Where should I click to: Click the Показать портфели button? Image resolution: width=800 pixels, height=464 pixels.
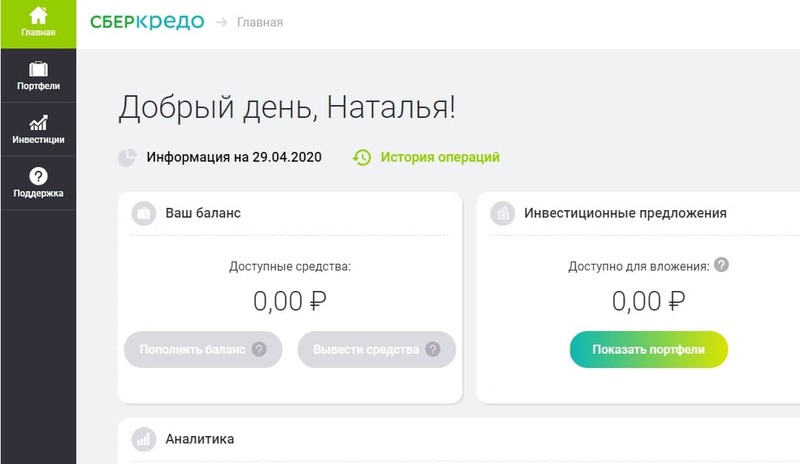click(x=648, y=349)
